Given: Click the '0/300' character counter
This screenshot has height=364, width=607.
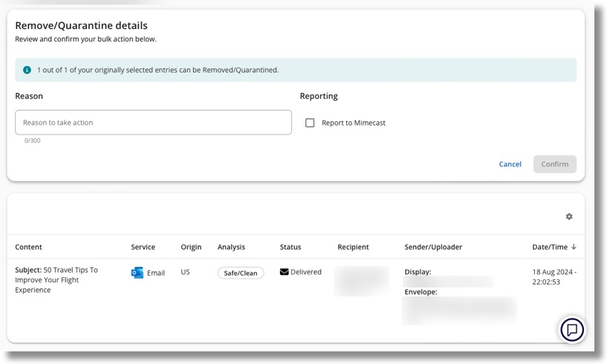Looking at the screenshot, I should [x=32, y=140].
